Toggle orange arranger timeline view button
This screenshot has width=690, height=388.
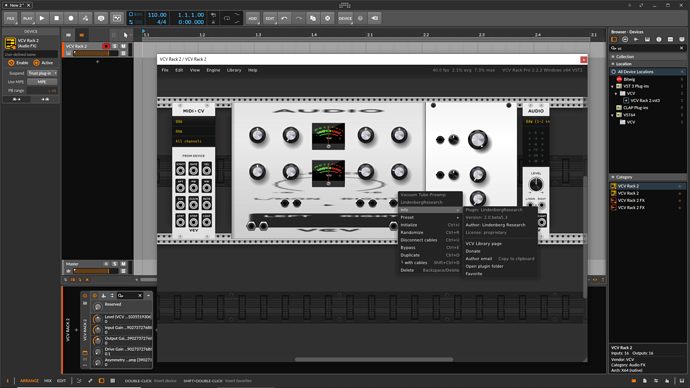[x=81, y=35]
